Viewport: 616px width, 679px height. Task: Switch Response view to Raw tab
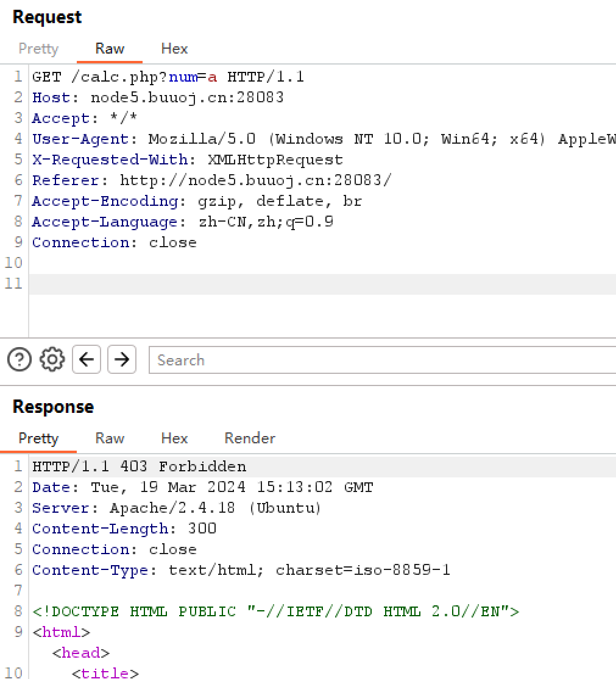coord(110,438)
